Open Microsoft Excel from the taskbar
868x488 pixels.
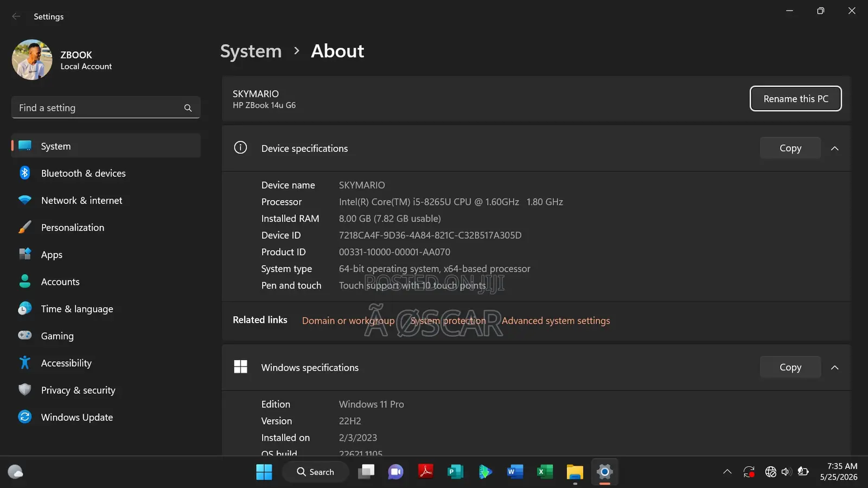[545, 472]
